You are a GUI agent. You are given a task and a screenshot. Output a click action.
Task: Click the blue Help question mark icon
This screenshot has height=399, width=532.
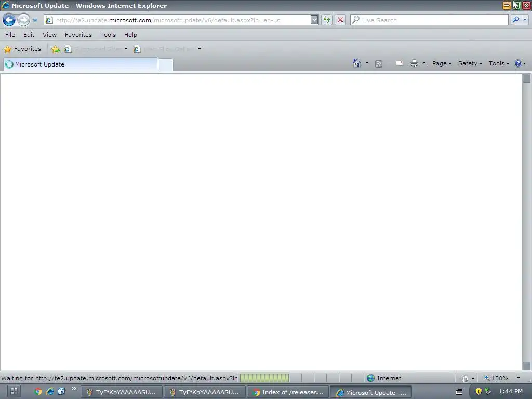[x=518, y=63]
